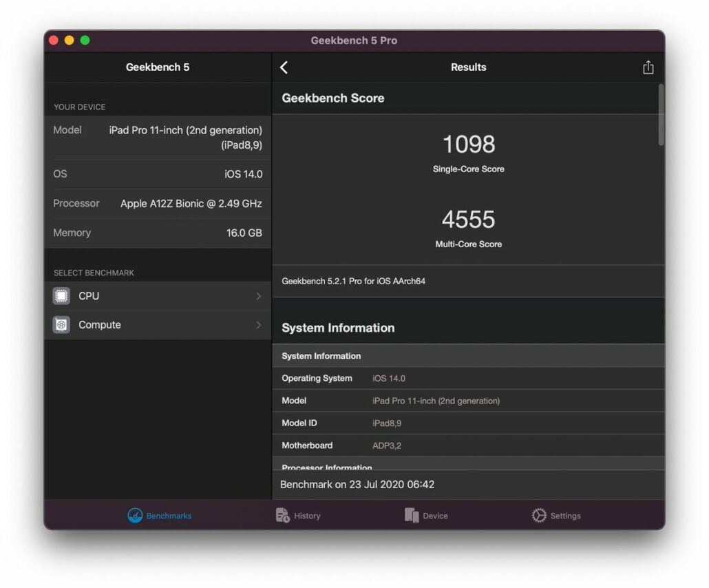Select the Single-Core Score value
Viewport: 709px width, 588px height.
point(469,145)
